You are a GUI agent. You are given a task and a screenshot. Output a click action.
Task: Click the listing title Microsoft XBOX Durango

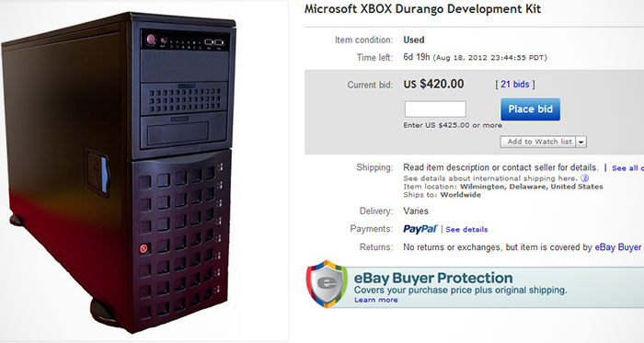pos(422,9)
